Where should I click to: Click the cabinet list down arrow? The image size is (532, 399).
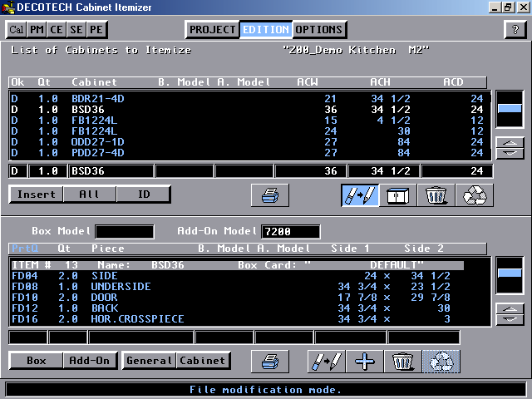coord(510,153)
